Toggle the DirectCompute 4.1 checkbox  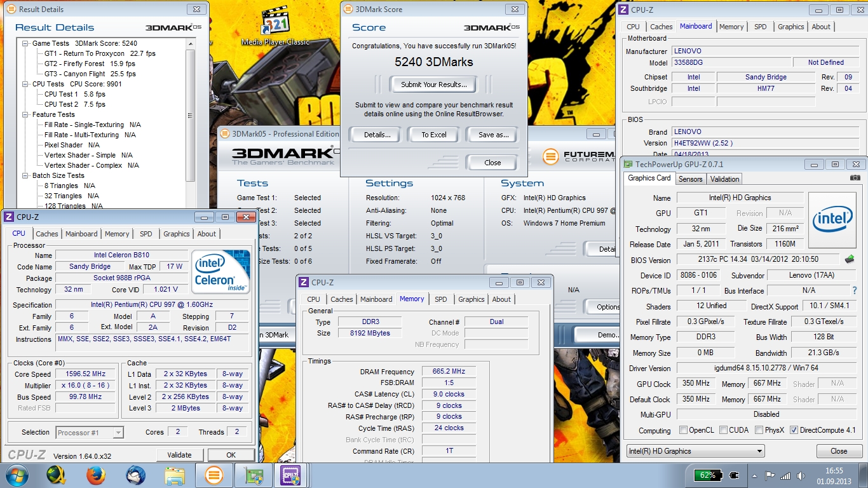coord(794,430)
